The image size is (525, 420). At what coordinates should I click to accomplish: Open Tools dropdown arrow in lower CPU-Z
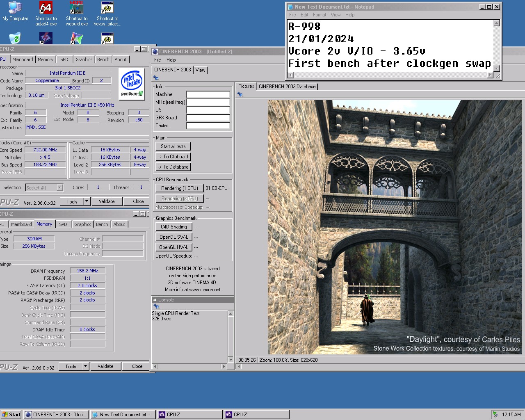pos(85,366)
